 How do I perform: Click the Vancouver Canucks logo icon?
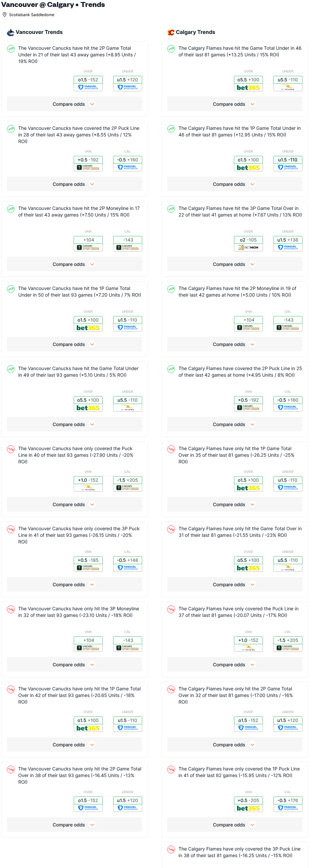11,32
